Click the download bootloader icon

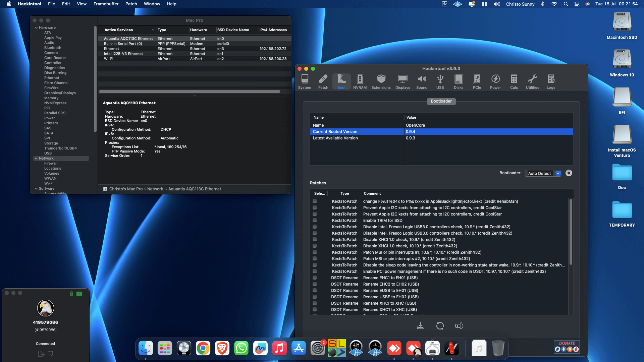tap(421, 326)
